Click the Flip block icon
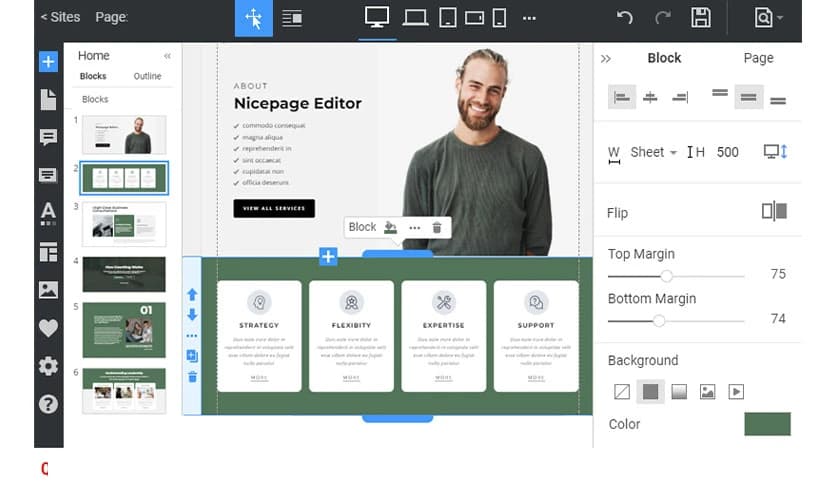Viewport: 836px width, 484px height. click(x=774, y=211)
